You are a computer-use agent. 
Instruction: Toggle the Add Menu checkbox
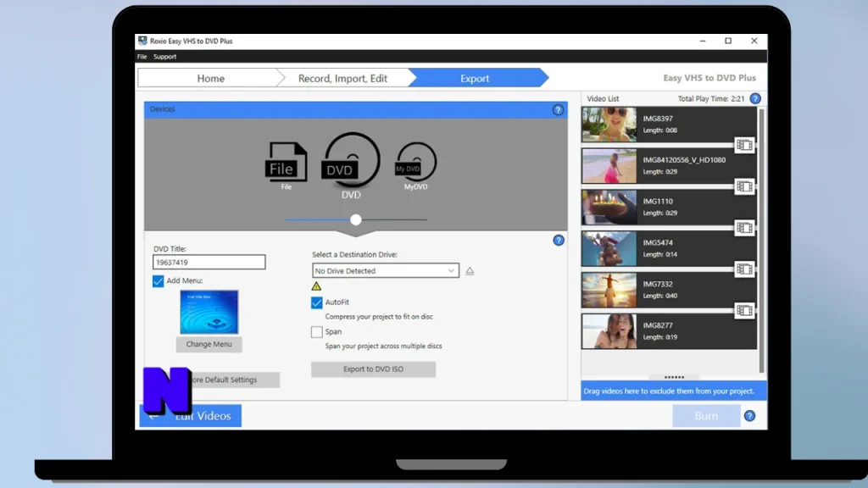(158, 281)
